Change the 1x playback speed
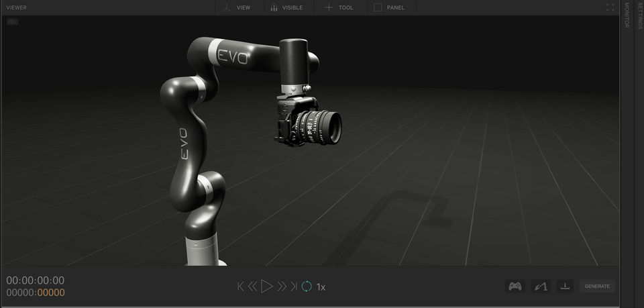Screen dimensions: 644x308 point(321,287)
